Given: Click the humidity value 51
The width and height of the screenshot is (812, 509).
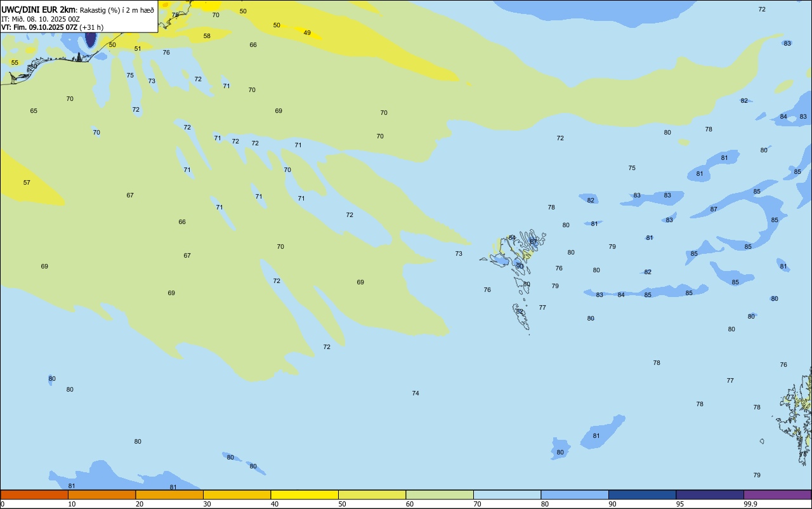Looking at the screenshot, I should coord(138,49).
